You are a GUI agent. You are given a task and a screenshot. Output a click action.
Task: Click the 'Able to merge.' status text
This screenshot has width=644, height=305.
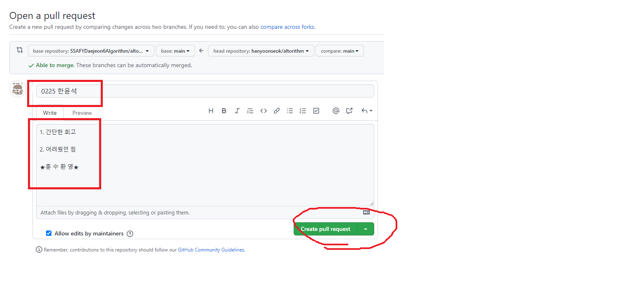click(x=55, y=65)
